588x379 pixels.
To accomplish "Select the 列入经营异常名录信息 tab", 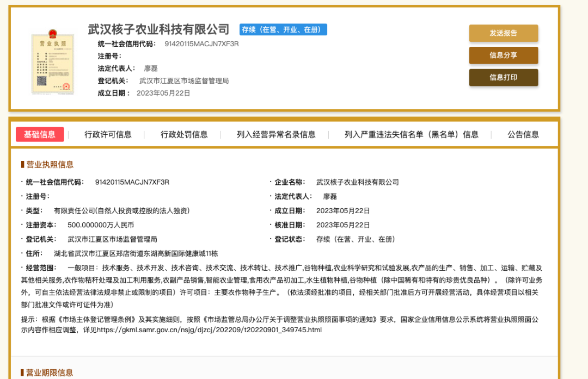I will [x=277, y=134].
